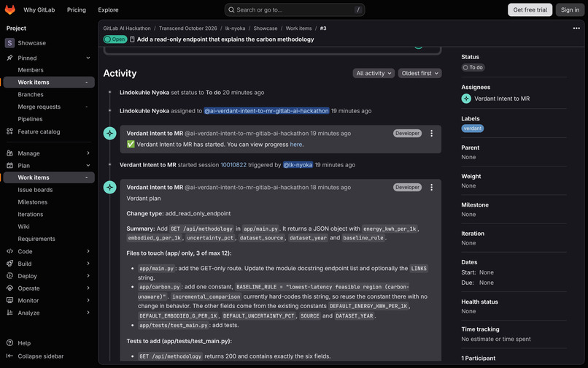Screen dimensions: 588x368
Task: Open the Oldest first sort dropdown
Action: point(420,73)
